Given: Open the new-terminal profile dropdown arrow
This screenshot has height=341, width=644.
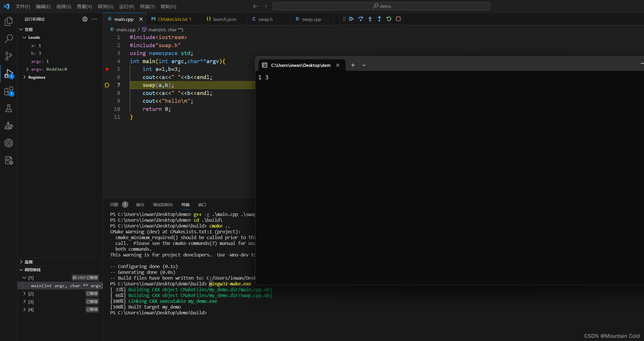Looking at the screenshot, I should [364, 65].
